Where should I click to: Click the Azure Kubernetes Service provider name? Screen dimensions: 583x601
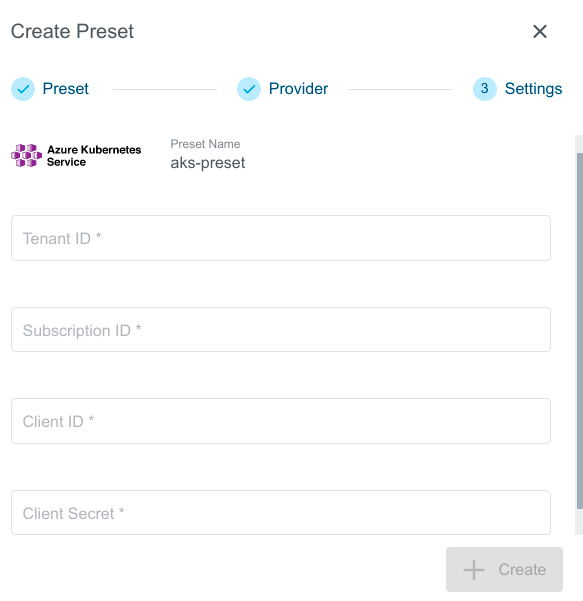click(94, 156)
